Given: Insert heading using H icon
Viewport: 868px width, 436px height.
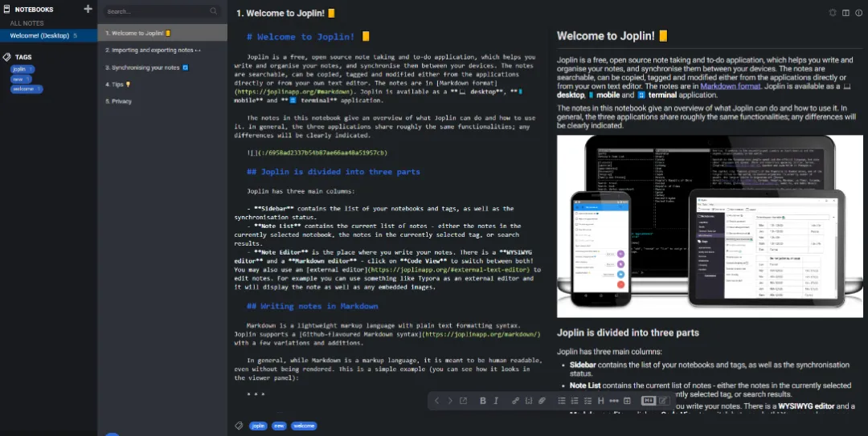Looking at the screenshot, I should click(x=600, y=401).
